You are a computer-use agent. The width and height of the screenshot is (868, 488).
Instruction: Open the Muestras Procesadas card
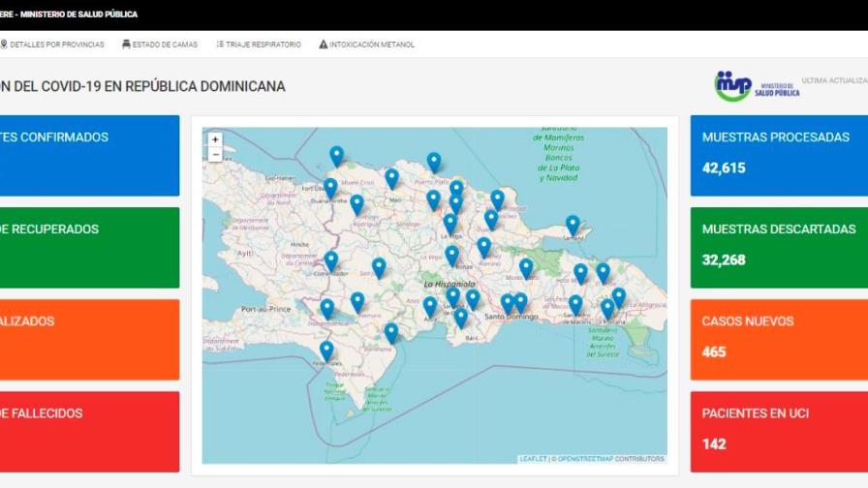(x=779, y=156)
